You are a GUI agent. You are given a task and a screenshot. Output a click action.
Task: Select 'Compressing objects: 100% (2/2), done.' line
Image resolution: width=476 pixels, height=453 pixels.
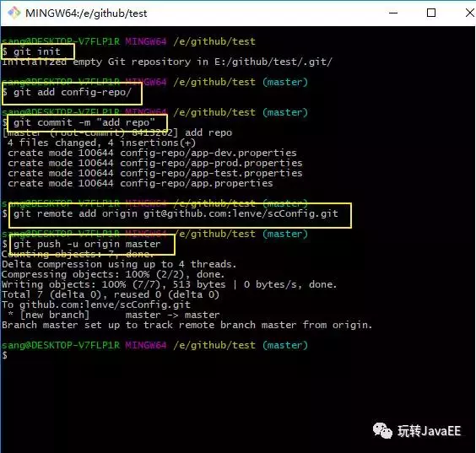[113, 274]
